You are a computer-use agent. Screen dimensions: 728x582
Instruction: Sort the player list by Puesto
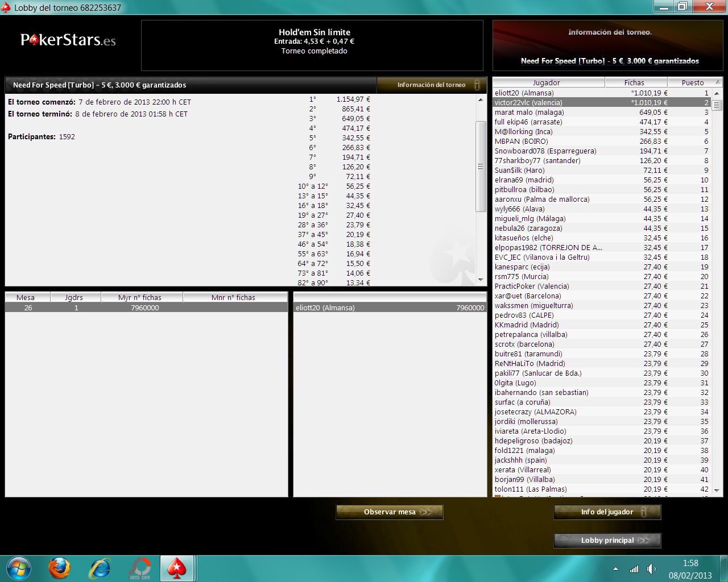point(694,82)
